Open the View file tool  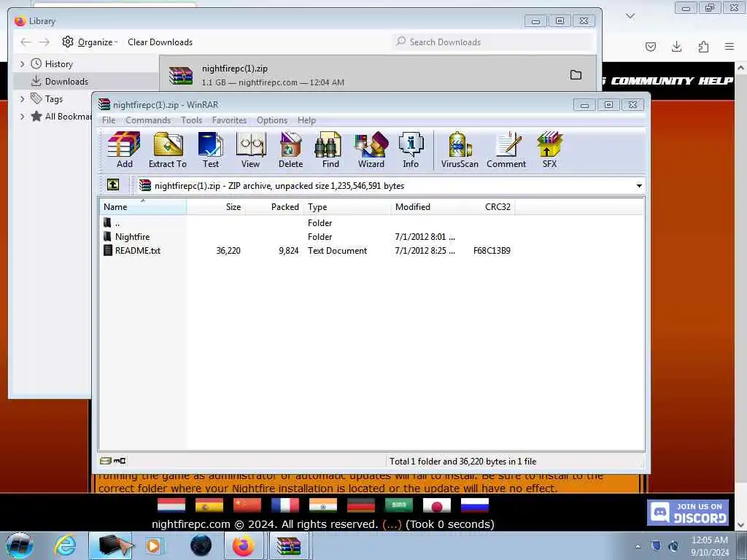click(x=251, y=150)
